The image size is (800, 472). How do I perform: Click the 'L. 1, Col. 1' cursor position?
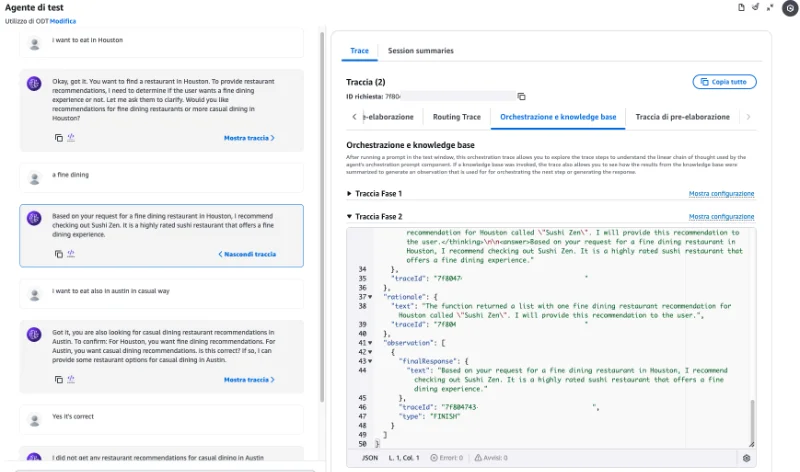(404, 458)
